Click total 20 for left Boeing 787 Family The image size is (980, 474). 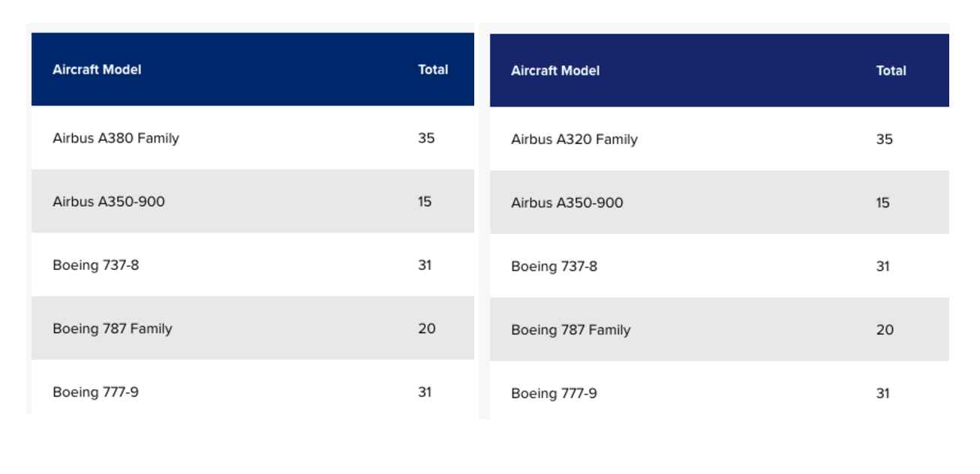[x=427, y=328]
